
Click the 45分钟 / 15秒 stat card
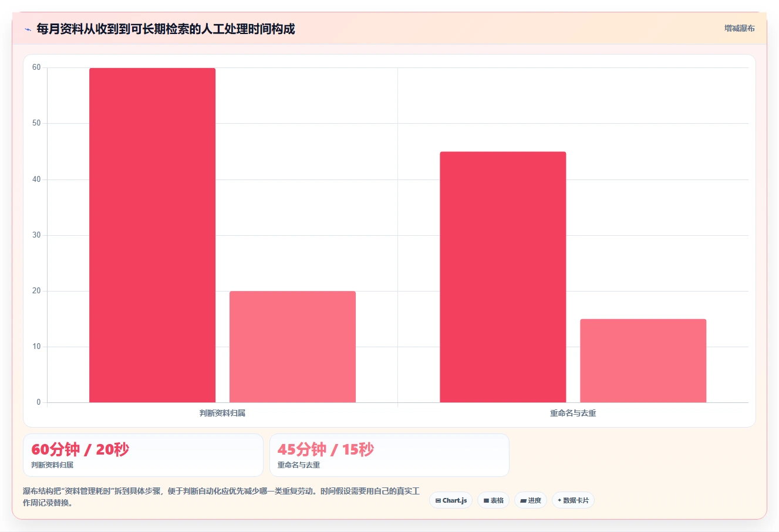click(389, 455)
